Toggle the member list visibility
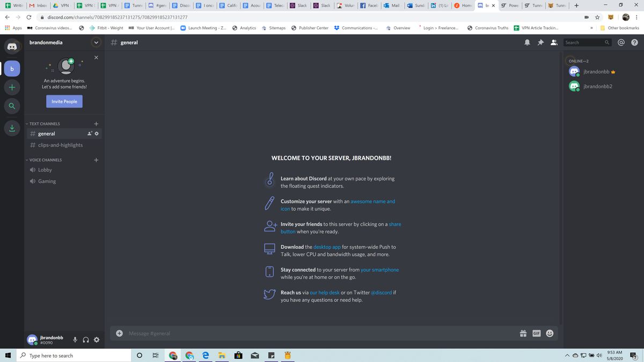644x362 pixels. [x=554, y=42]
